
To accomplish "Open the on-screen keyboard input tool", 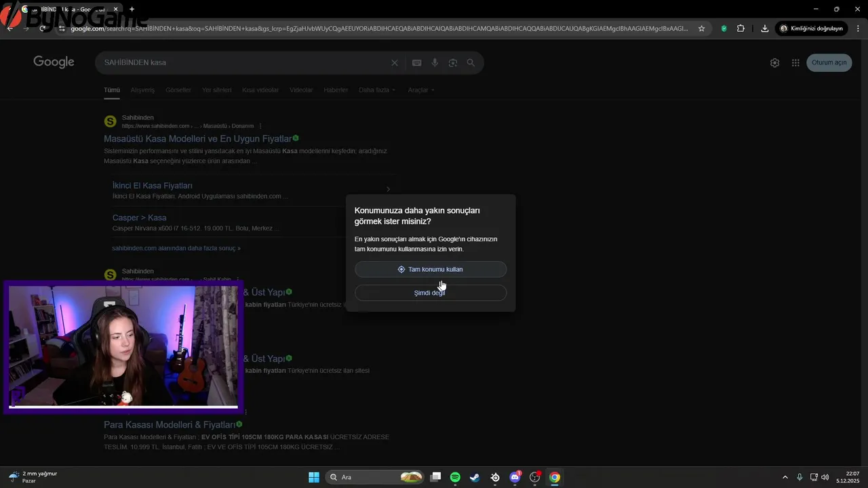I will pyautogui.click(x=417, y=63).
